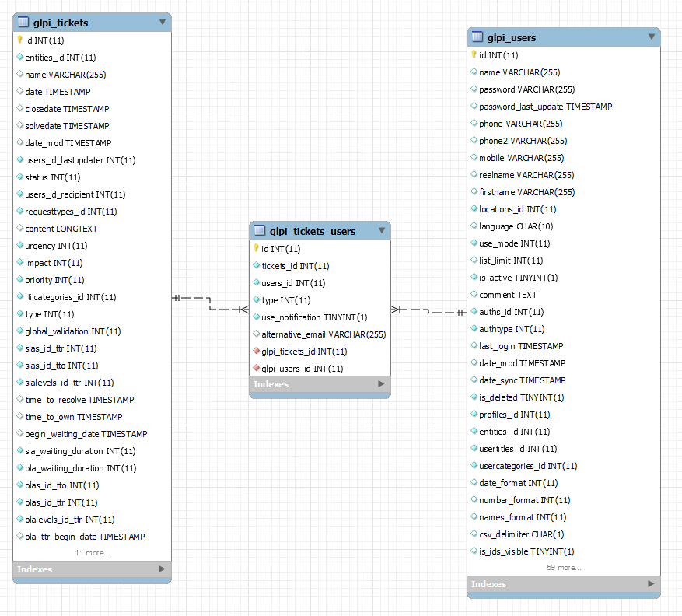
Task: Select 'name VARCHAR(255)' in glpi_tickets
Action: point(65,75)
